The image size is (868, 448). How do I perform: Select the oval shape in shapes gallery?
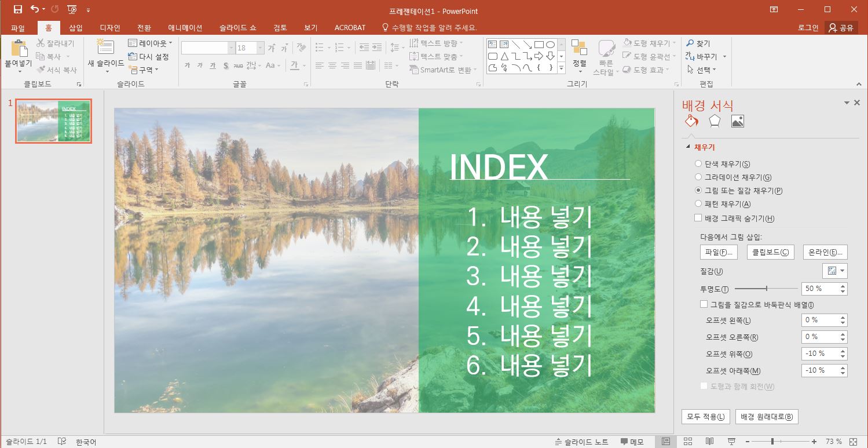coord(551,44)
